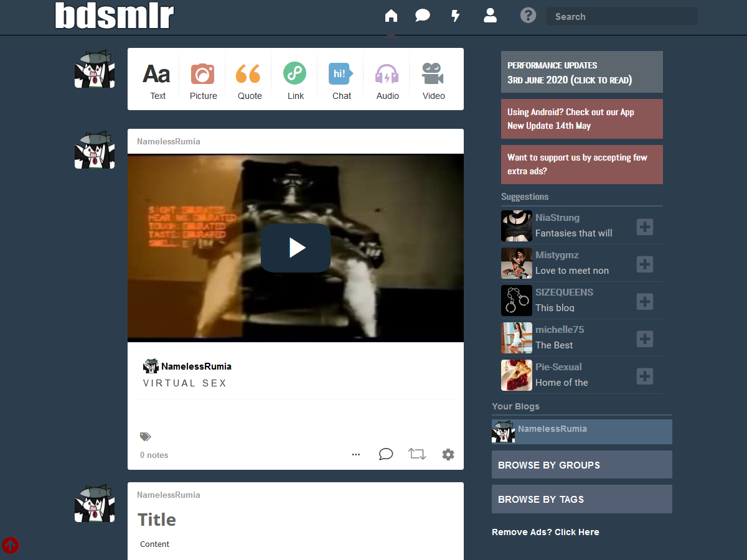Play the video in the post
Screen dimensions: 747x560
tap(296, 248)
